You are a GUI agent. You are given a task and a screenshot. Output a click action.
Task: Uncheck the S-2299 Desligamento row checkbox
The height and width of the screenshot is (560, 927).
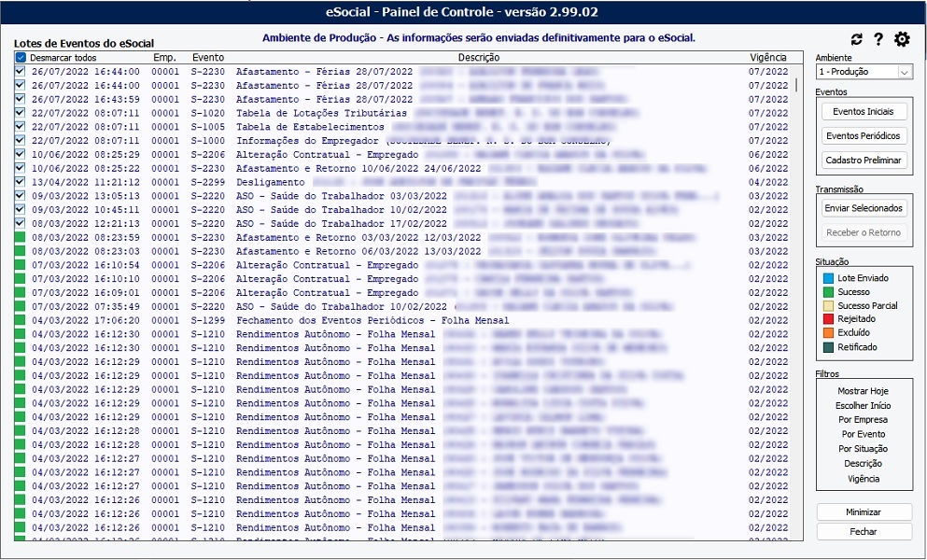click(21, 182)
